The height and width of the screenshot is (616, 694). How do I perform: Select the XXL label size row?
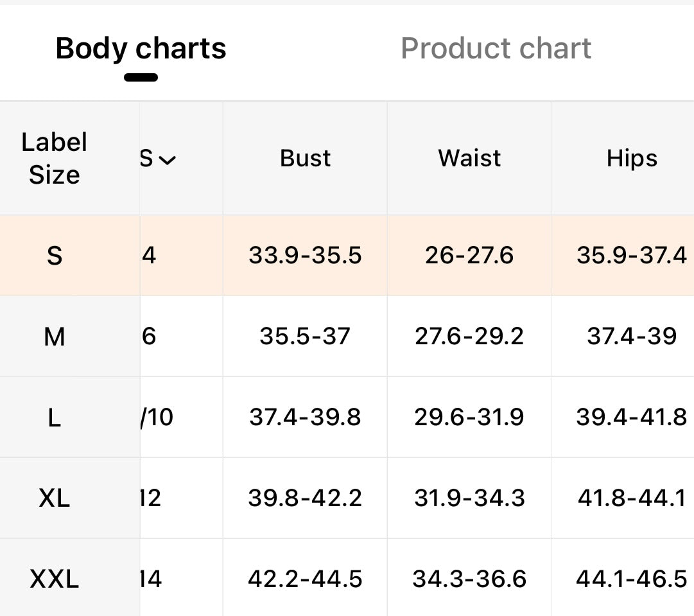[55, 579]
